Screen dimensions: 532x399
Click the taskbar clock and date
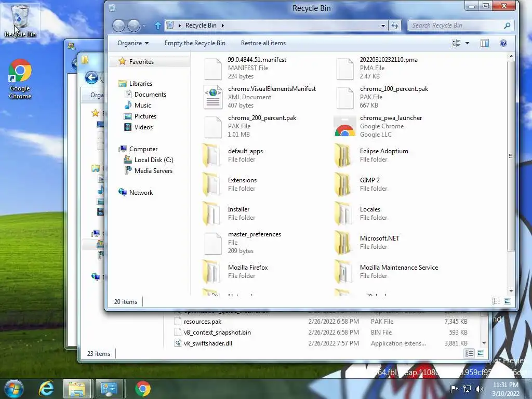coord(506,389)
